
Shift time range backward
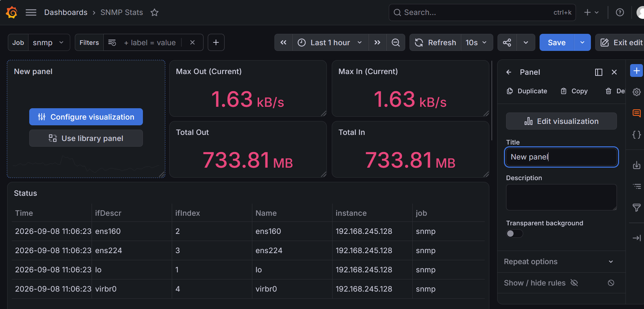[x=283, y=42]
